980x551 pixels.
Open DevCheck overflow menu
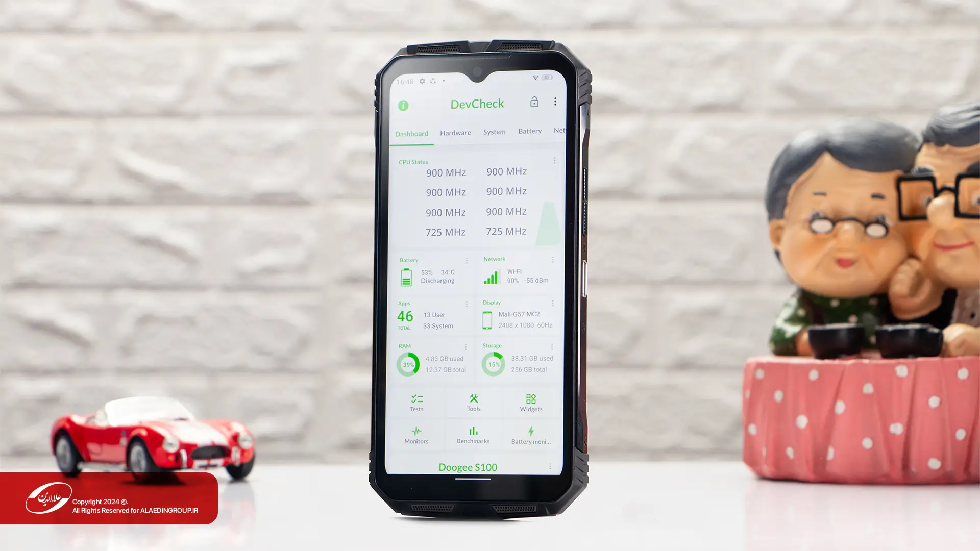[555, 102]
